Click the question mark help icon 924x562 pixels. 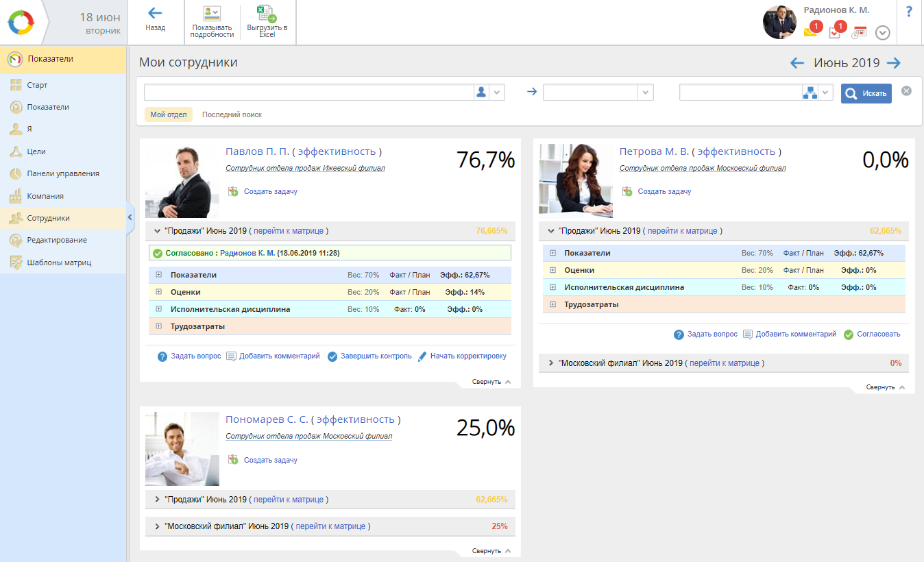click(x=909, y=12)
